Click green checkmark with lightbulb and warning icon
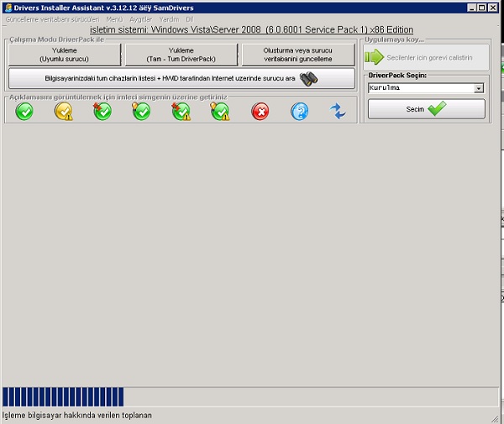 pos(220,112)
